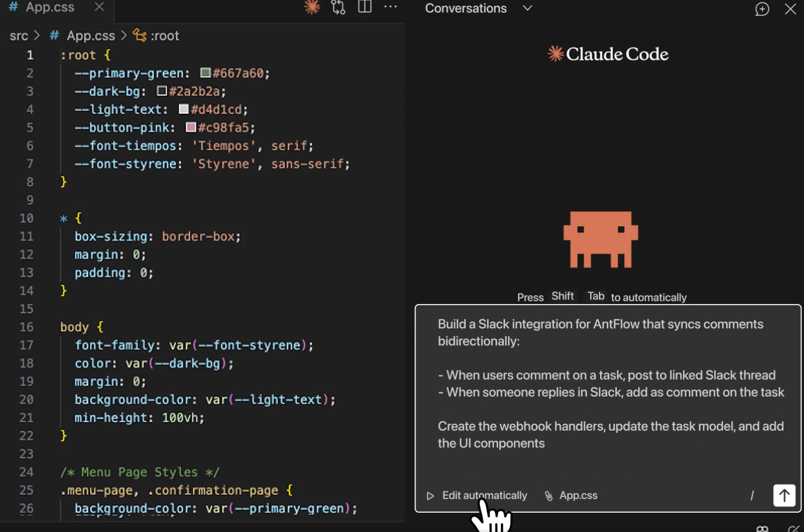Click the 'padding: 0;' line
Viewport: 804px width, 532px height.
click(114, 273)
